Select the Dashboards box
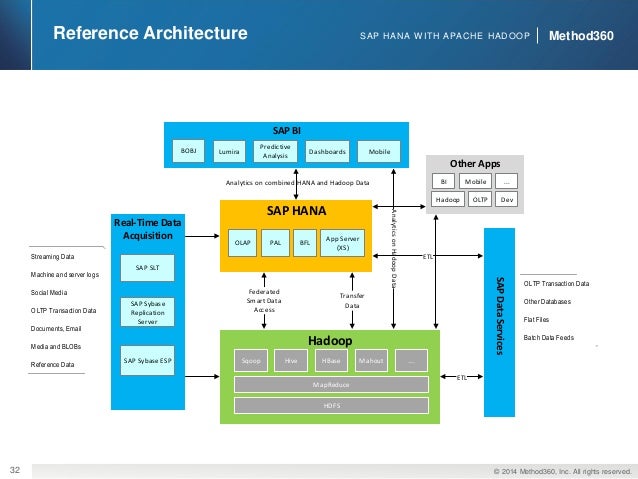This screenshot has width=638, height=479. point(327,151)
